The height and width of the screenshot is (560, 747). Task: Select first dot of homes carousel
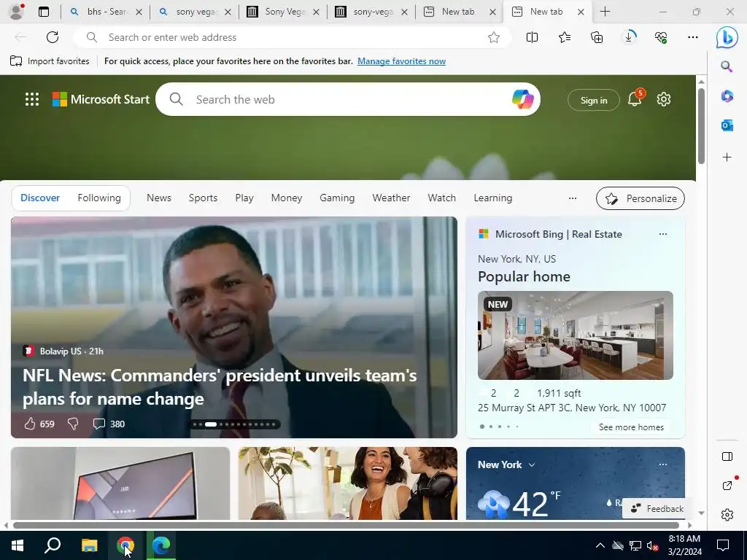pyautogui.click(x=482, y=426)
